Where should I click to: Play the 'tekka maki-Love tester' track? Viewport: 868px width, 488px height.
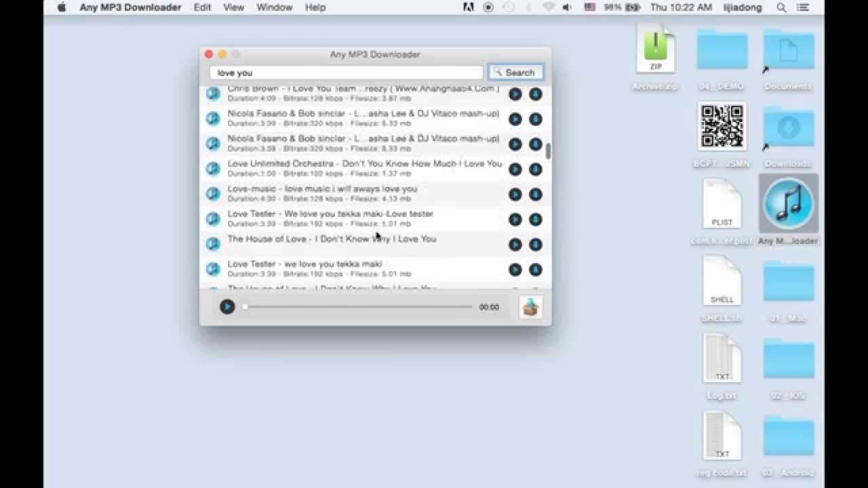[515, 220]
